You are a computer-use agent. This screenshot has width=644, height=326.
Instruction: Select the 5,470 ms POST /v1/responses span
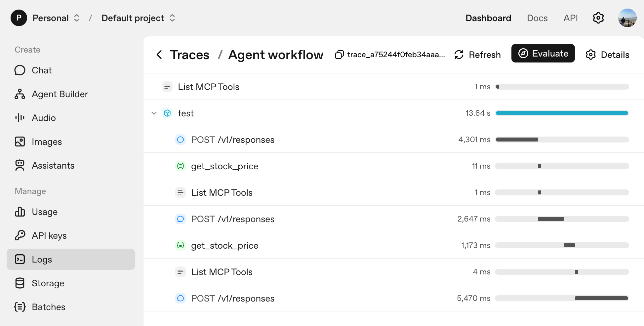[232, 298]
